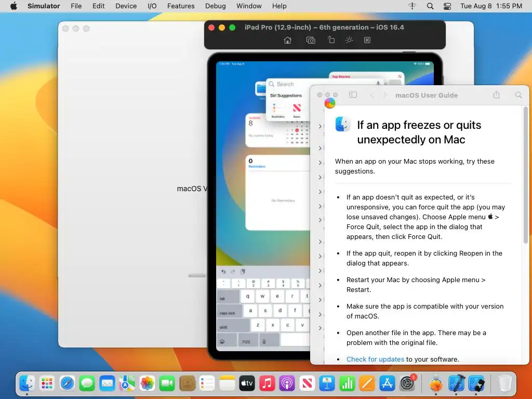
Task: Tap the z key on iPad keyboard
Action: tap(258, 325)
